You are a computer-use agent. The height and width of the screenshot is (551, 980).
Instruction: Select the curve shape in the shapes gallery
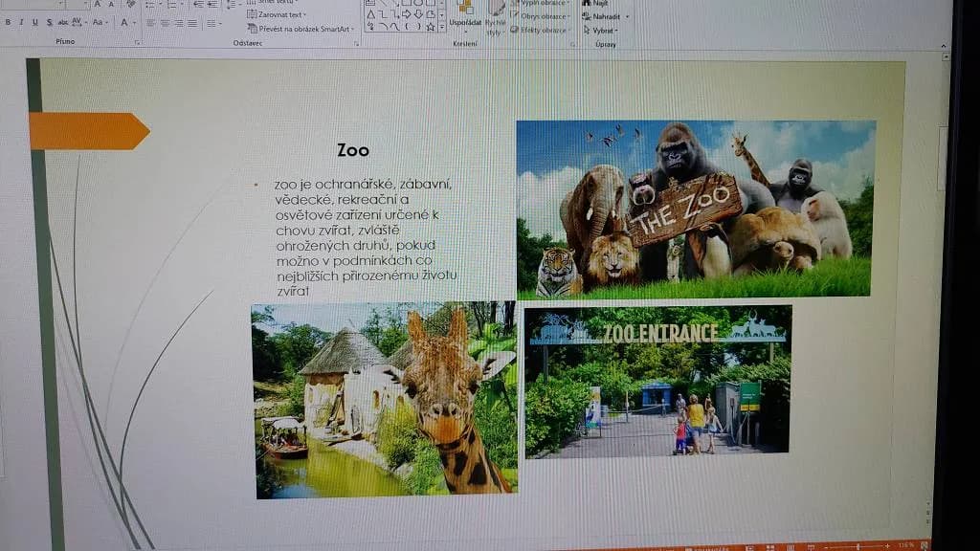pyautogui.click(x=395, y=27)
